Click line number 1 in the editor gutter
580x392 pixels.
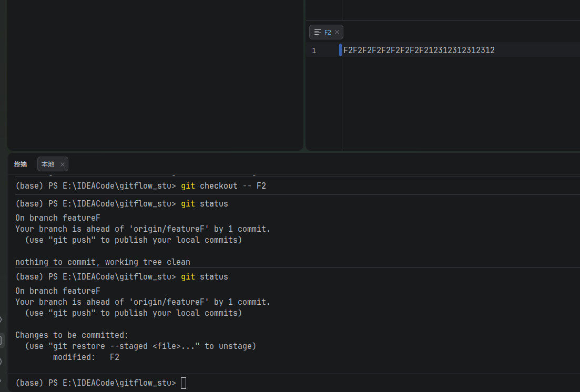(x=314, y=50)
